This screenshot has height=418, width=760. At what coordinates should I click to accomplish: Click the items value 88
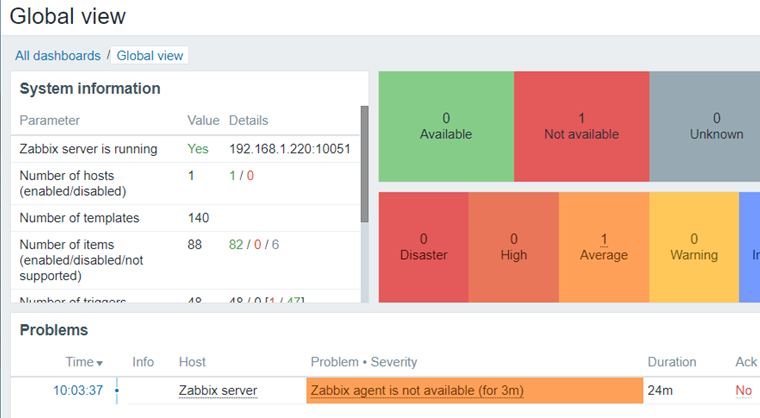point(194,244)
